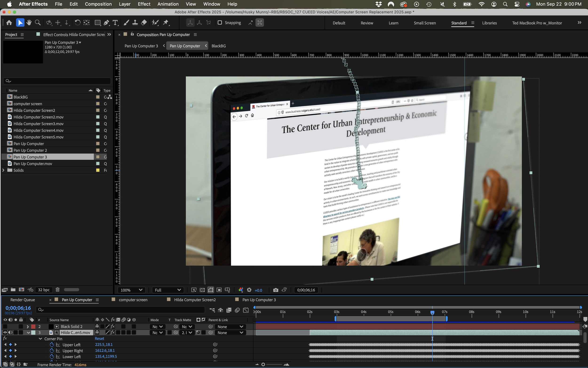Select the Zoom tool
This screenshot has width=588, height=368.
38,23
